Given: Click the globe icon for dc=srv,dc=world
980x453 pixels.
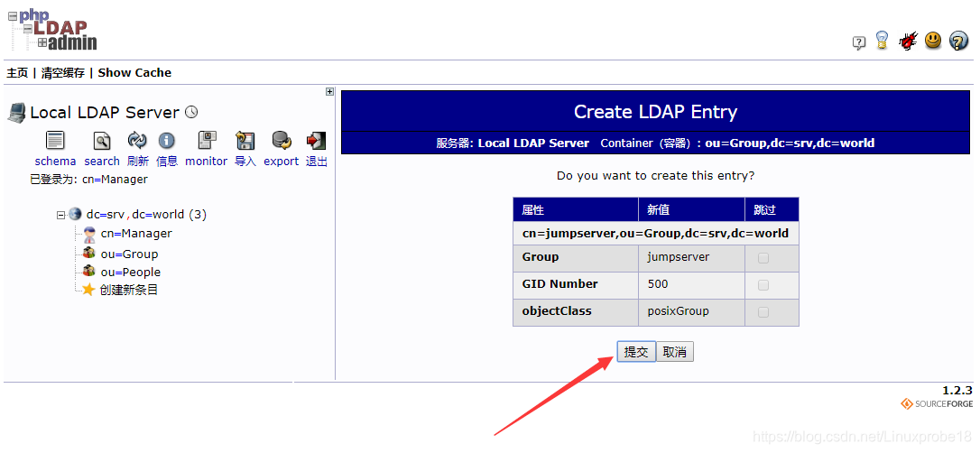Looking at the screenshot, I should 75,214.
